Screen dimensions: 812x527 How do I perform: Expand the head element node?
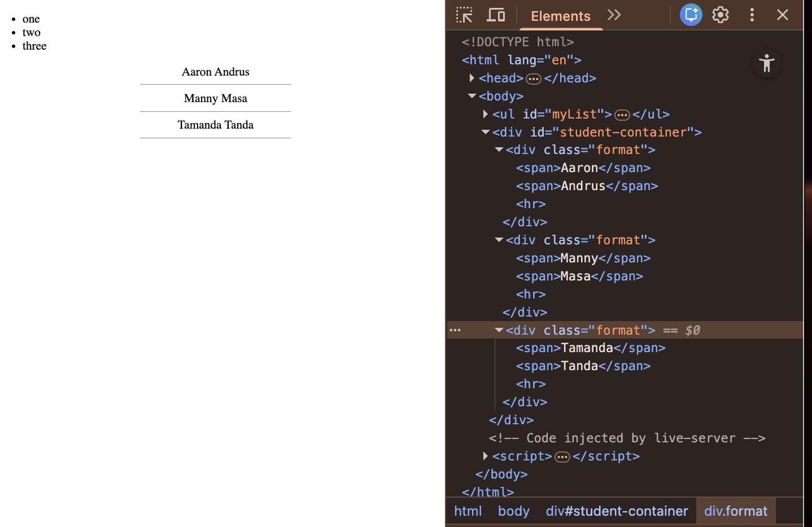tap(472, 78)
